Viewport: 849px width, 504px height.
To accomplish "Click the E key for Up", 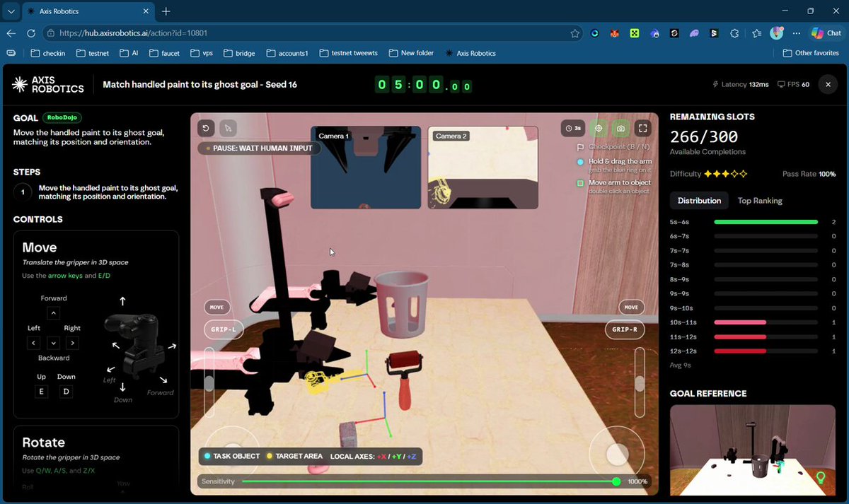I will (41, 392).
